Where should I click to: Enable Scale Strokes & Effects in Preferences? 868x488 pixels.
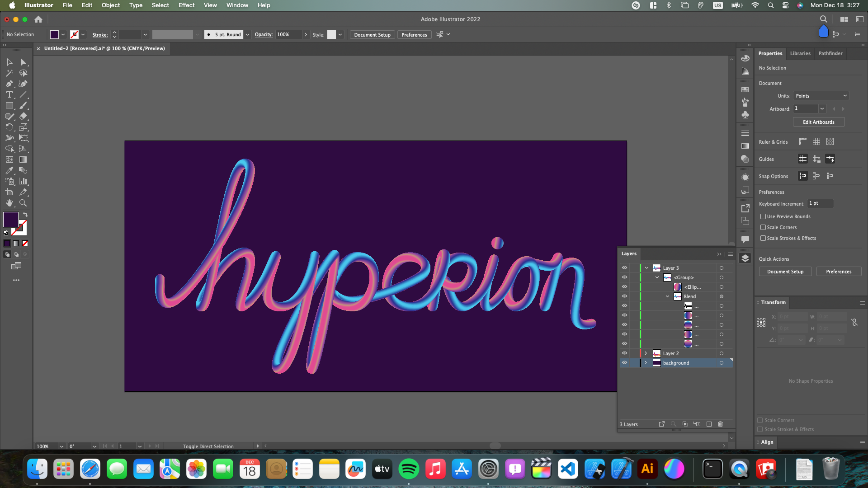763,239
